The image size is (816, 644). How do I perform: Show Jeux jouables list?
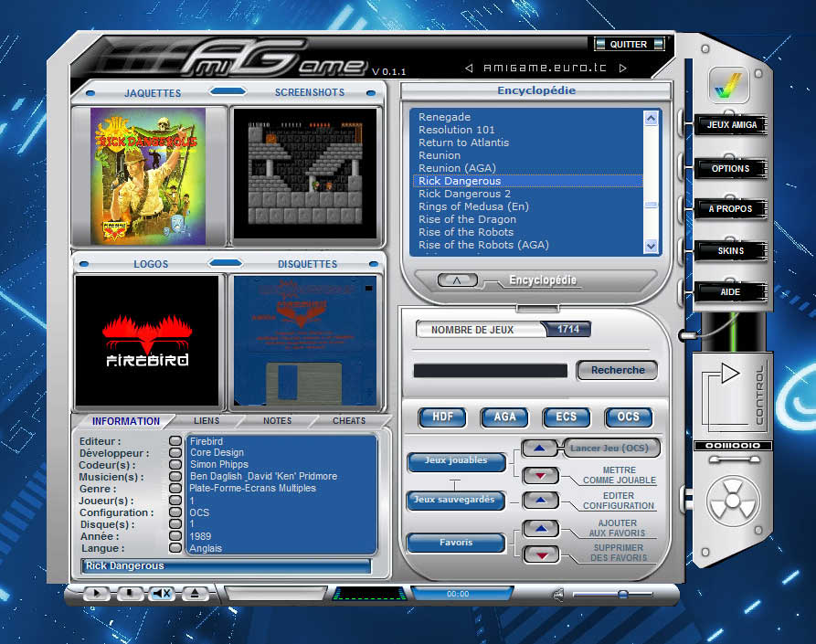(x=456, y=461)
